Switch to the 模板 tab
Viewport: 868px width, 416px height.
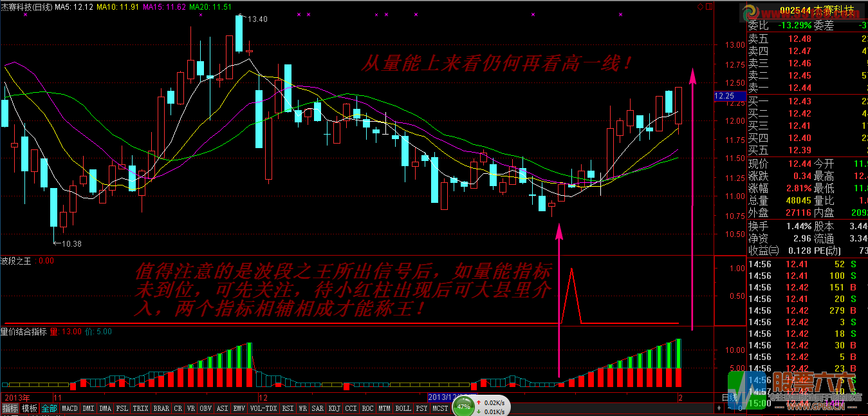(x=28, y=408)
